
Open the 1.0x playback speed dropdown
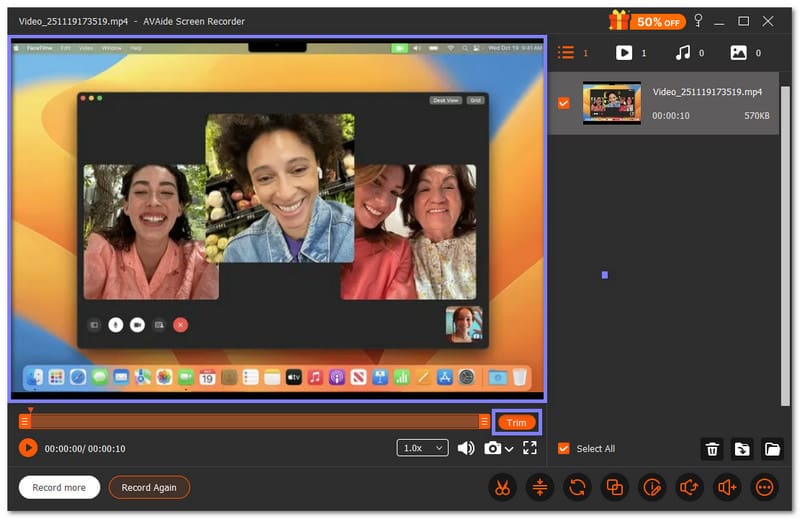pyautogui.click(x=423, y=448)
